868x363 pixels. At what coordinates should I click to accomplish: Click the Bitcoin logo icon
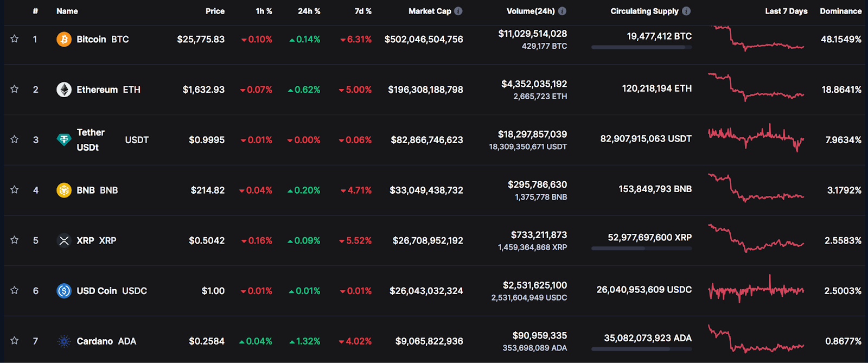(x=64, y=39)
